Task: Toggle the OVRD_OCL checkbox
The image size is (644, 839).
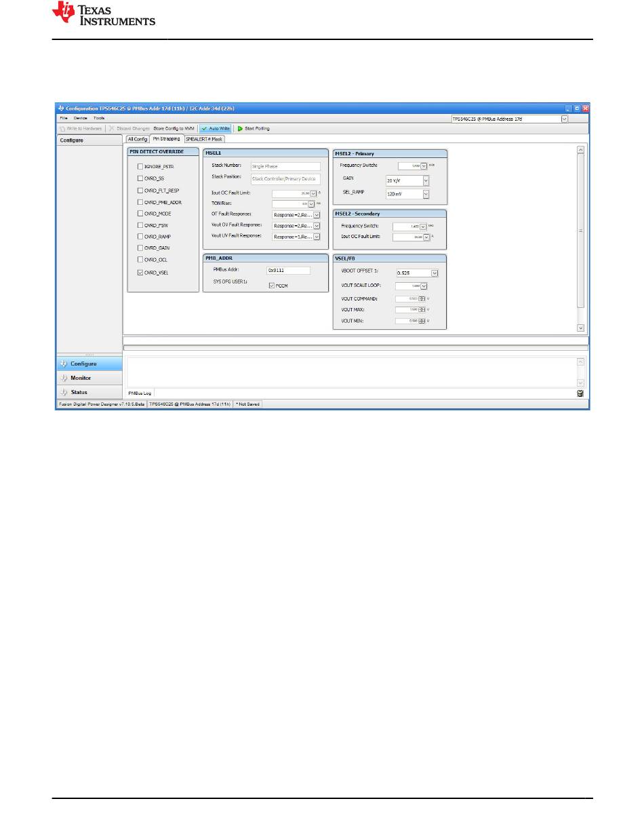Action: [x=140, y=260]
